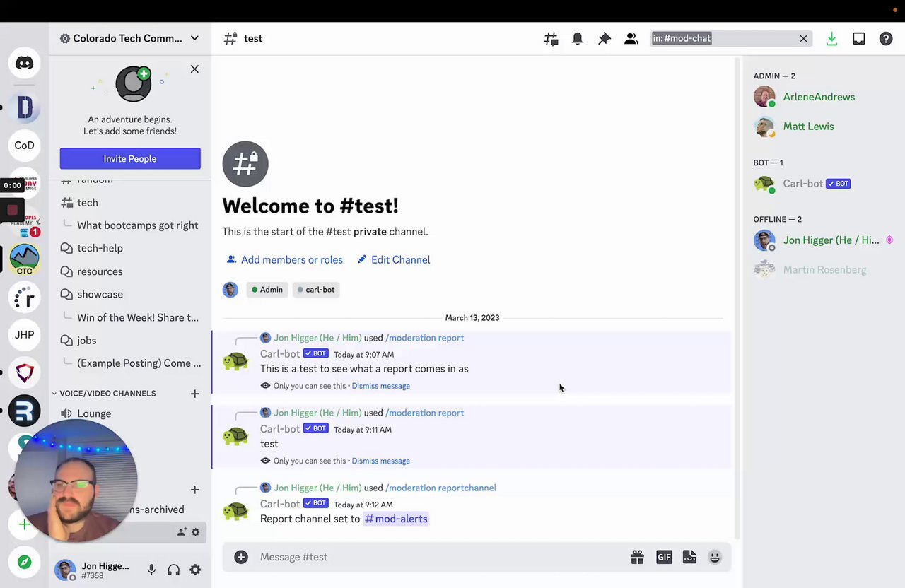Close the invite friends banner
905x588 pixels.
[x=194, y=69]
